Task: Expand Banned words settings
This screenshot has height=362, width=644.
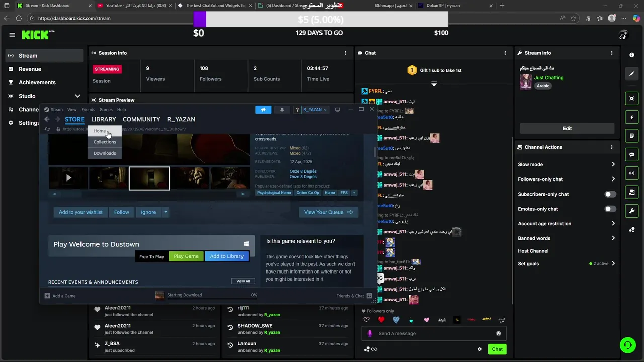Action: (x=613, y=238)
